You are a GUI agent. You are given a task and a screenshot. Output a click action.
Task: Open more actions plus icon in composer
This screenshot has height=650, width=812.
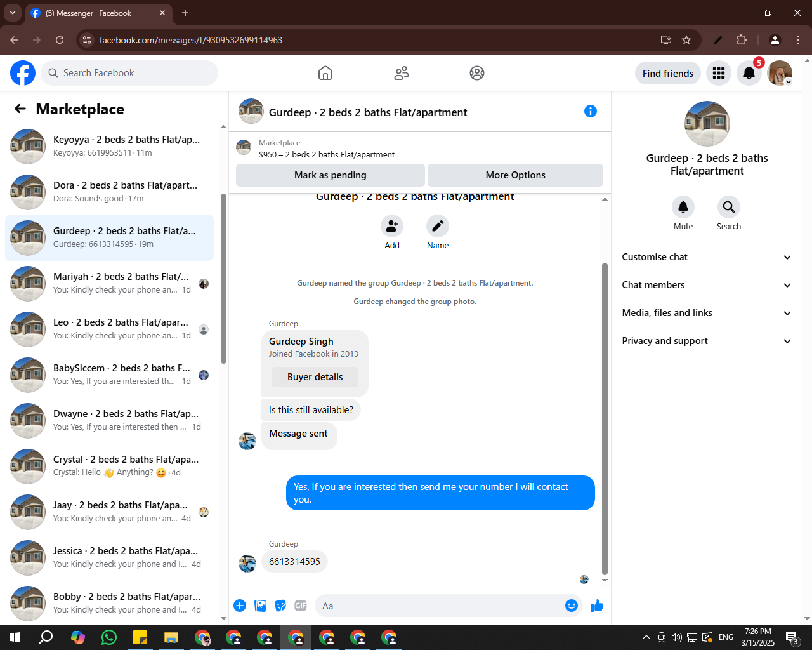coord(240,606)
